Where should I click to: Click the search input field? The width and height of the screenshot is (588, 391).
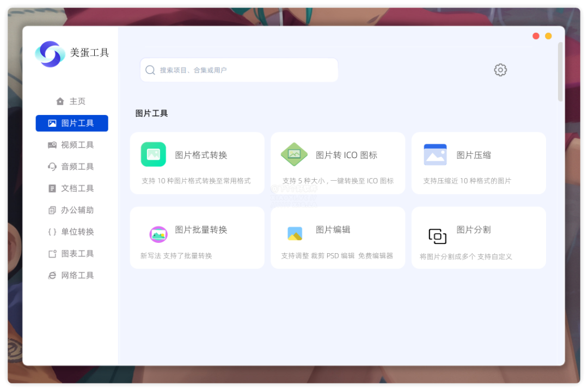(238, 70)
